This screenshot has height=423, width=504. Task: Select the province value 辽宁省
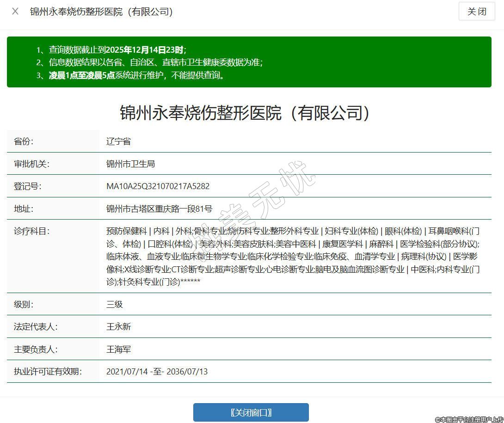tap(118, 141)
